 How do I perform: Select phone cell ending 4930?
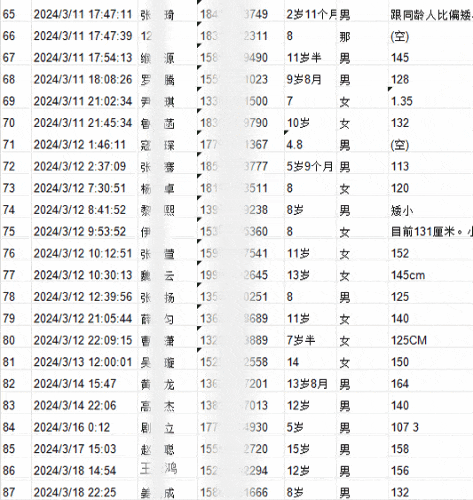pos(241,427)
